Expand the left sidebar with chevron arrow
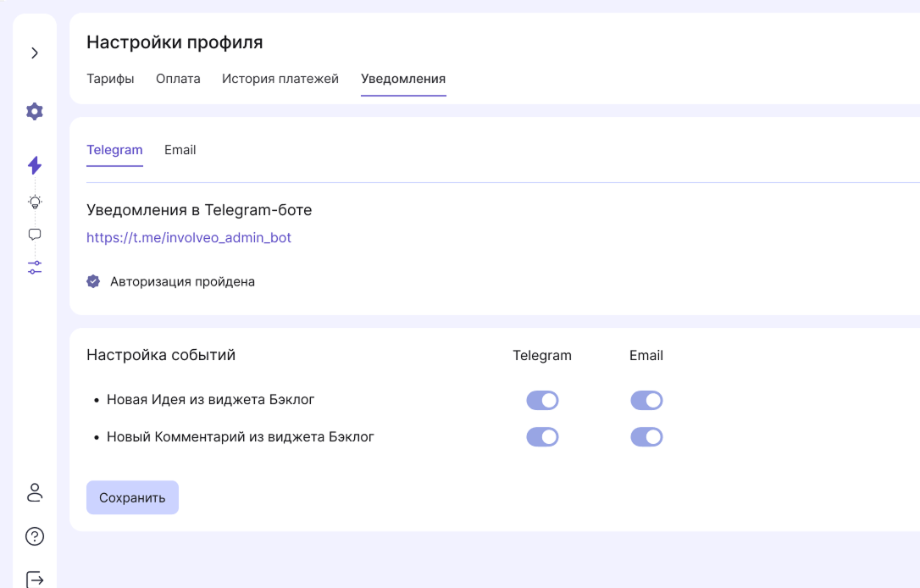Image resolution: width=920 pixels, height=588 pixels. click(35, 53)
